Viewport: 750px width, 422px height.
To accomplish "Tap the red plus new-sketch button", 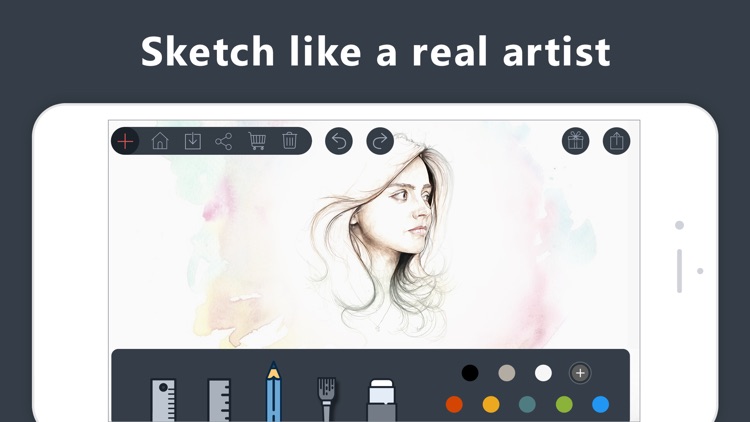I will [x=125, y=141].
